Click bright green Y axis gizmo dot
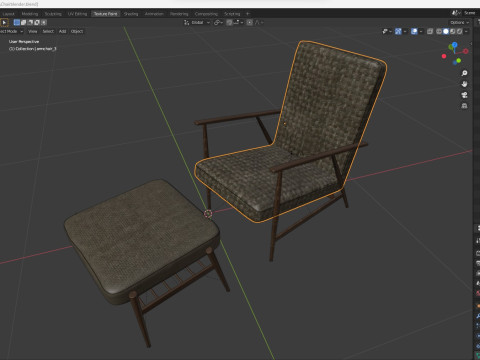Screen dimensions: 480x360 pyautogui.click(x=459, y=60)
